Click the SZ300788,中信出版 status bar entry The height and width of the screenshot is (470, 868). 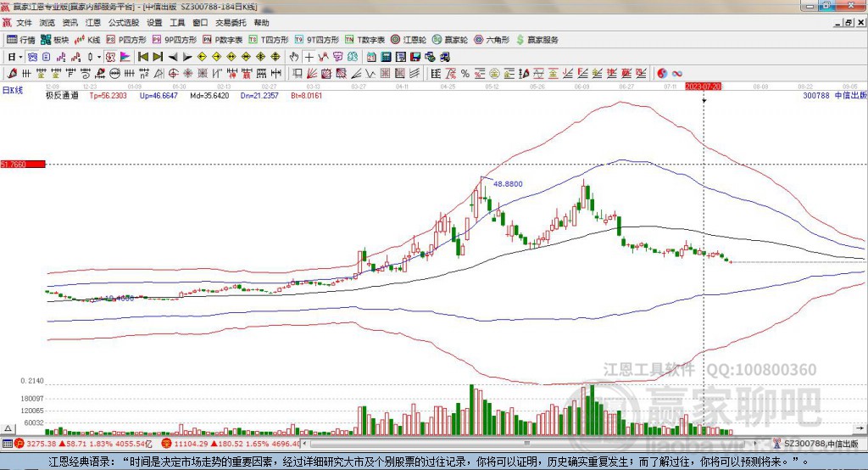point(816,444)
